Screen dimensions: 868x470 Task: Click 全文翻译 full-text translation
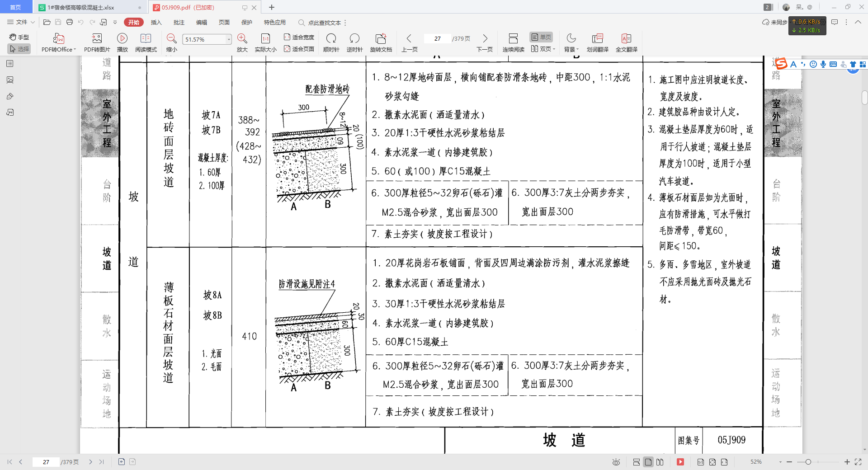tap(626, 43)
